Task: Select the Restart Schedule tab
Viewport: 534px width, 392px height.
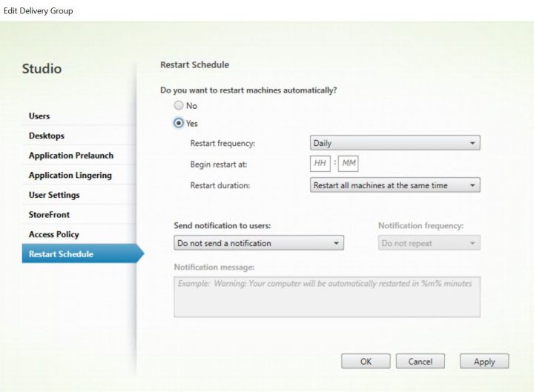Action: click(x=61, y=254)
